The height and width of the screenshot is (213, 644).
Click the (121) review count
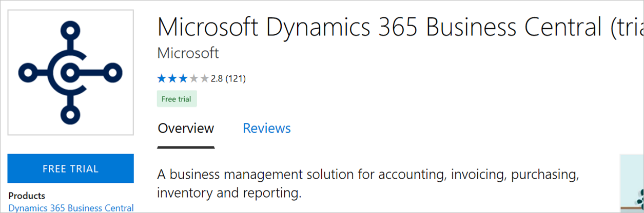click(236, 79)
